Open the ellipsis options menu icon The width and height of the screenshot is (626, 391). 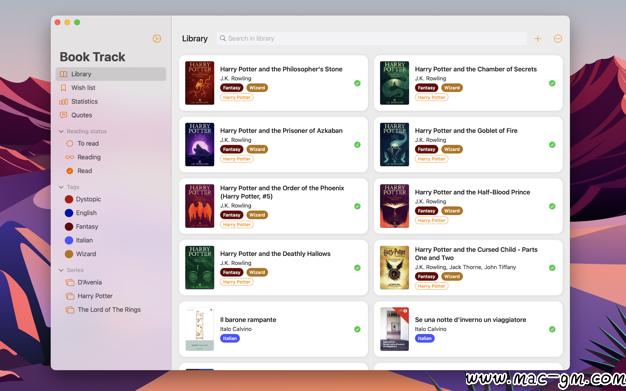[x=558, y=38]
